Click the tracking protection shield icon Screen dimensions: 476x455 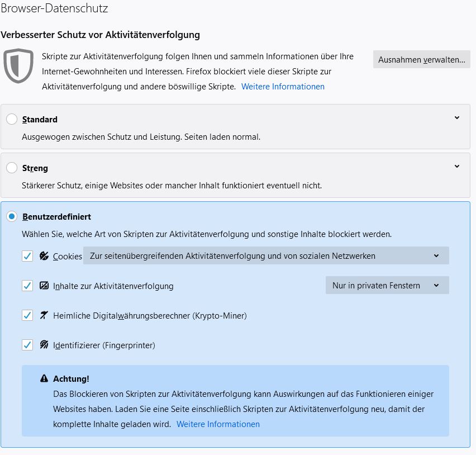[x=18, y=66]
